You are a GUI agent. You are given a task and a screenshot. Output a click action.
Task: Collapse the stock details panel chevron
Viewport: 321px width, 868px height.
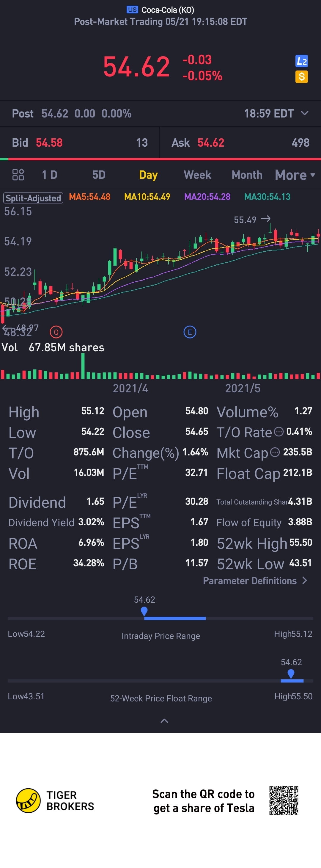pyautogui.click(x=164, y=721)
